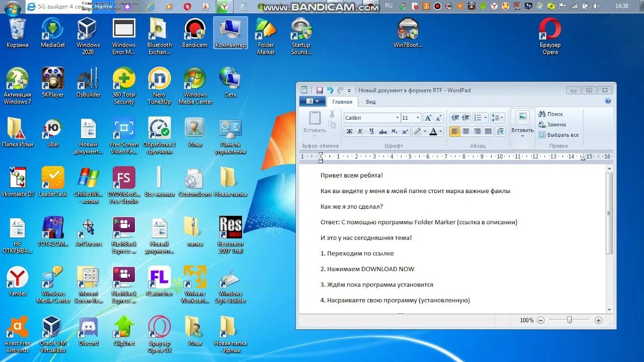The width and height of the screenshot is (644, 362).
Task: Apply the font color A button
Action: pyautogui.click(x=433, y=131)
